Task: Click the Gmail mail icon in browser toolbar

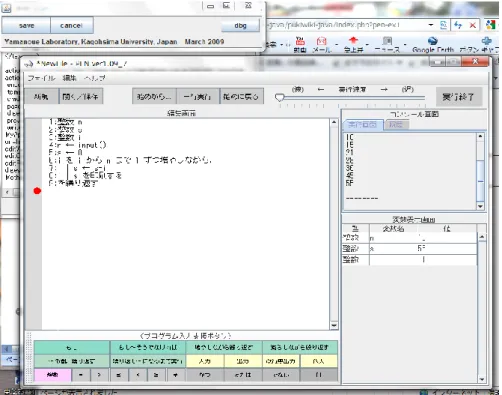Action: pos(321,41)
